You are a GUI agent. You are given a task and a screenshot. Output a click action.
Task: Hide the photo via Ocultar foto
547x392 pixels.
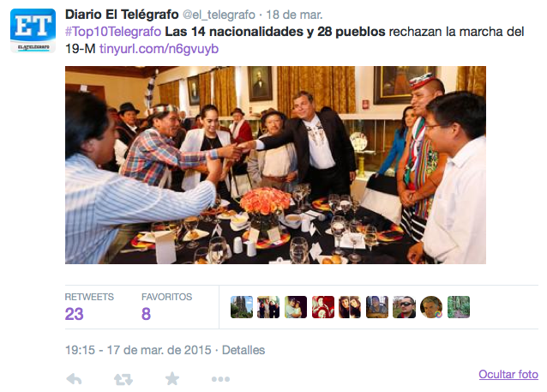508,374
